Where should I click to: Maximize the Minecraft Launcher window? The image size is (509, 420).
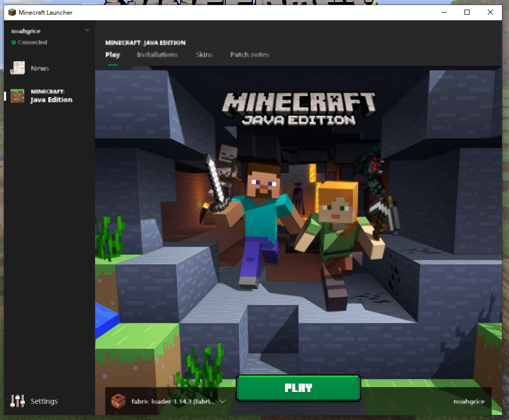pyautogui.click(x=467, y=12)
